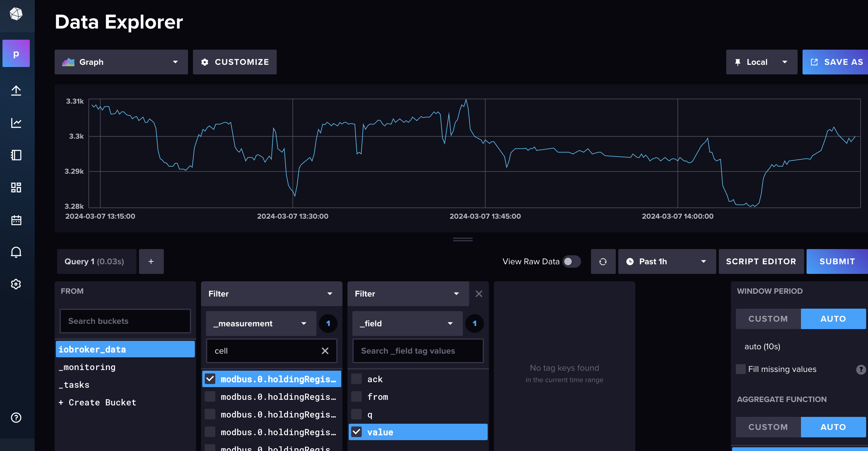868x451 pixels.
Task: Add a new query with plus button
Action: [x=151, y=261]
